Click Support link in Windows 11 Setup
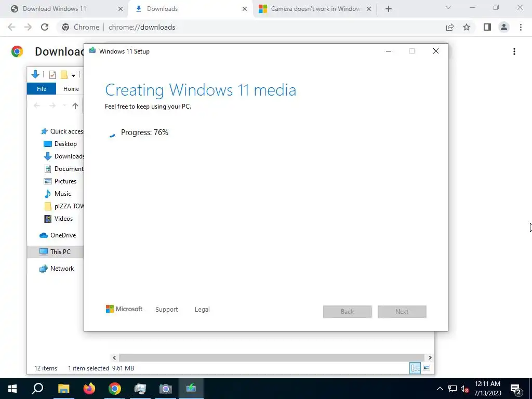The height and width of the screenshot is (399, 532). (x=167, y=310)
